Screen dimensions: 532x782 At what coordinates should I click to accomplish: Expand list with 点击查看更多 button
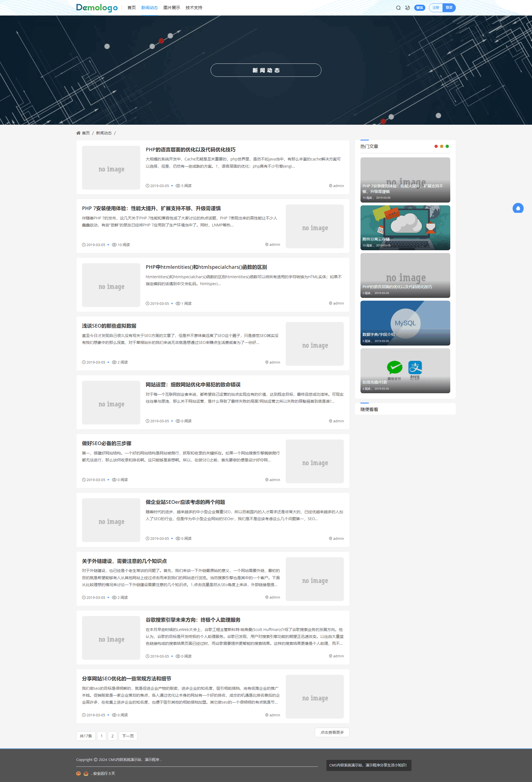[332, 732]
